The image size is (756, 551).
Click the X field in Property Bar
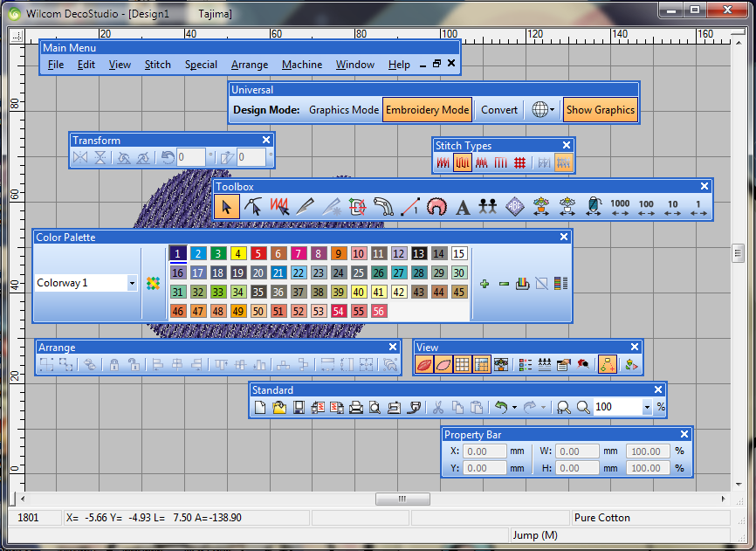485,451
